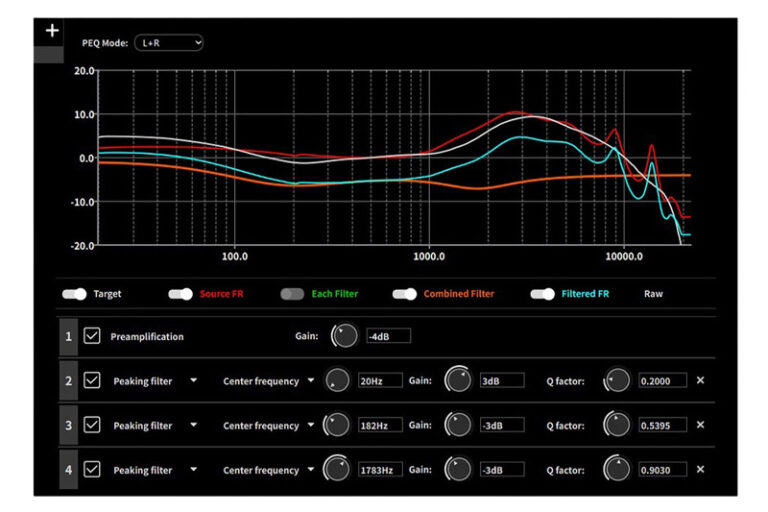Click the gain knob in row 3

click(x=458, y=425)
